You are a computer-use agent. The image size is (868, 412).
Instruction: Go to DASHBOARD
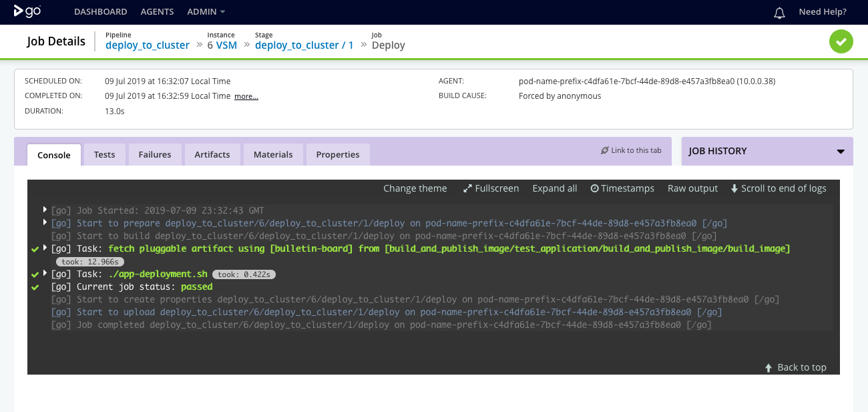pos(101,12)
